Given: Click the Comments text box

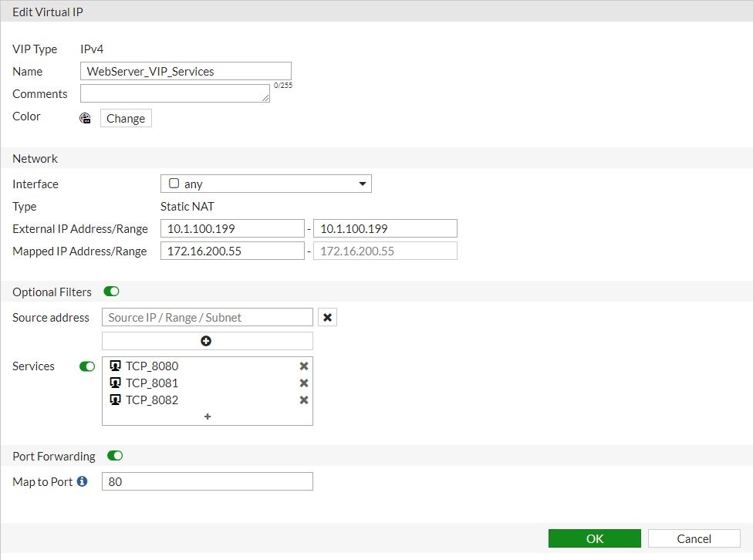Looking at the screenshot, I should coord(174,93).
